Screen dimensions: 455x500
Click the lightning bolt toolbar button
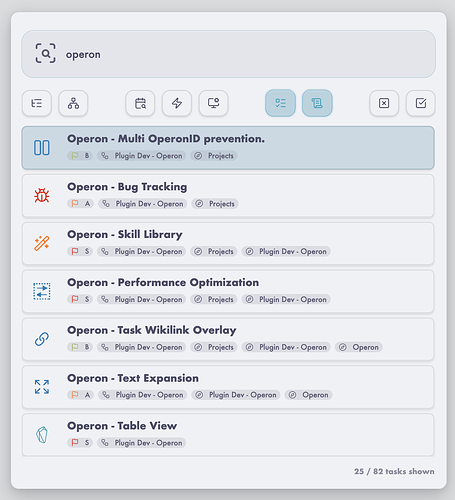coord(177,103)
